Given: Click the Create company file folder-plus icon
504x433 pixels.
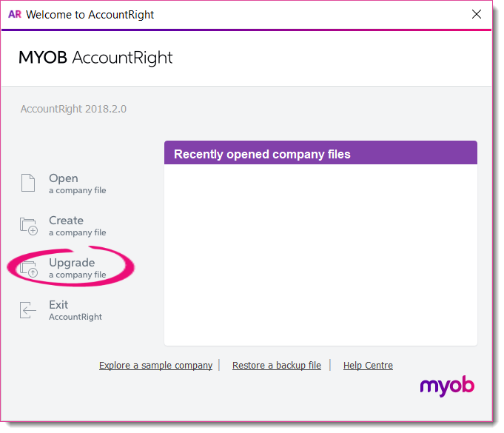Looking at the screenshot, I should 29,226.
